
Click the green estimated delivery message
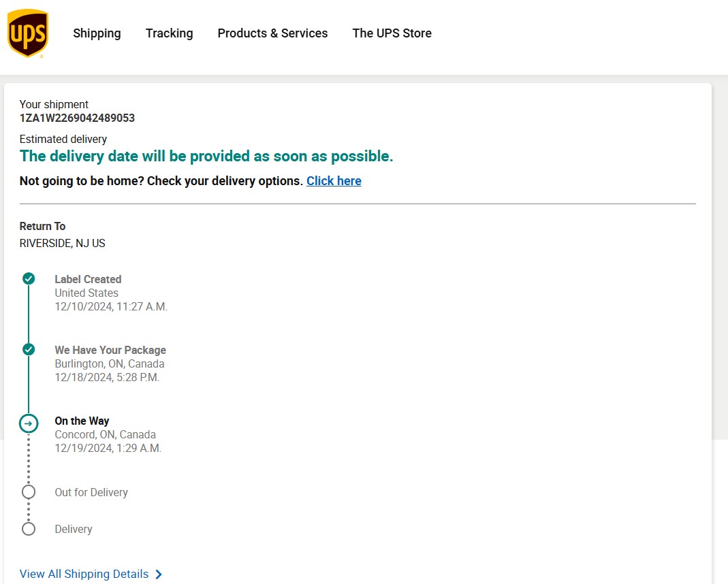pyautogui.click(x=206, y=157)
